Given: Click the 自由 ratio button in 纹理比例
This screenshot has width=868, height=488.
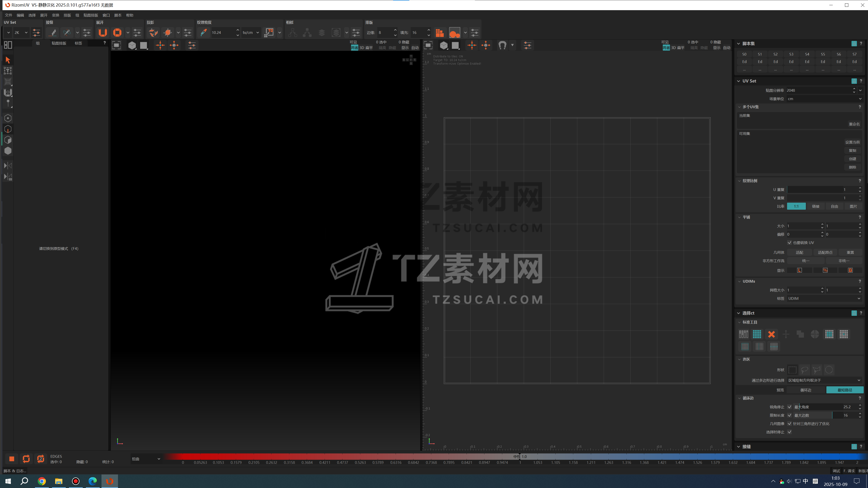Looking at the screenshot, I should [x=835, y=206].
